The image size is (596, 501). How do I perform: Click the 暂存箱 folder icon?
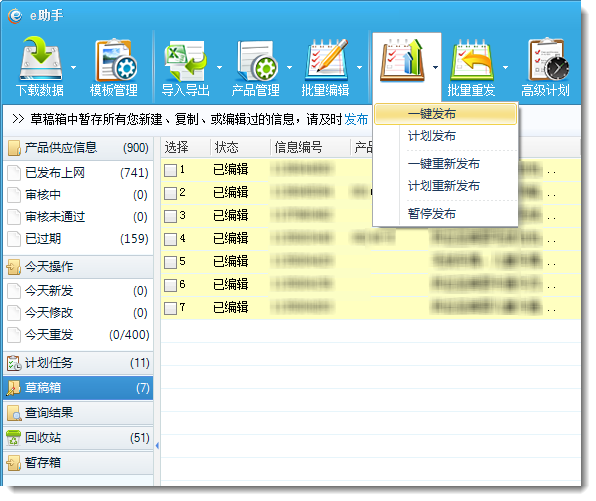pyautogui.click(x=14, y=463)
